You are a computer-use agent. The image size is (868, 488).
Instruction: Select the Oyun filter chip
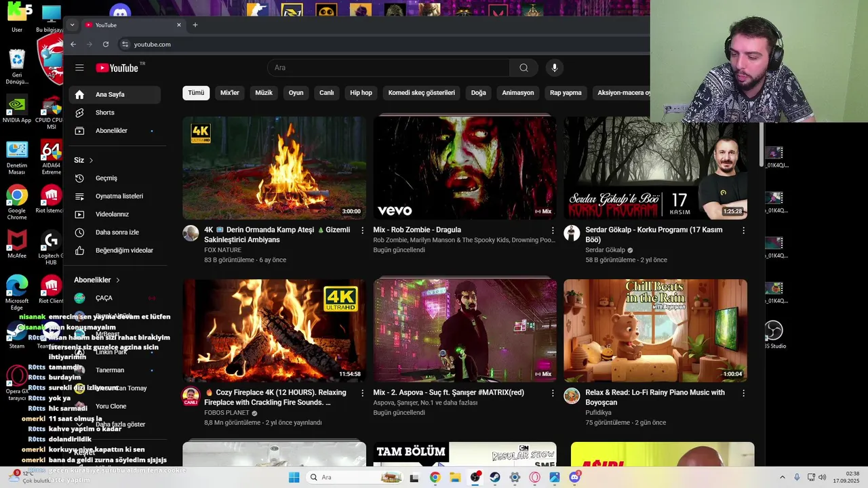coord(296,93)
